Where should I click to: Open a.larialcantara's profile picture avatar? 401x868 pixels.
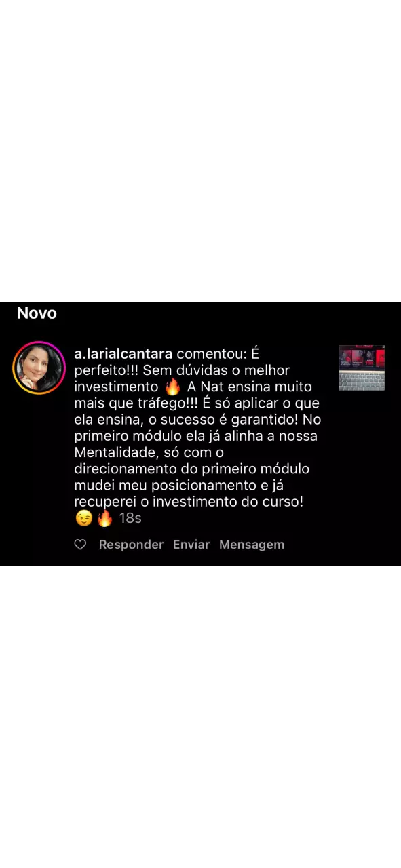click(39, 368)
